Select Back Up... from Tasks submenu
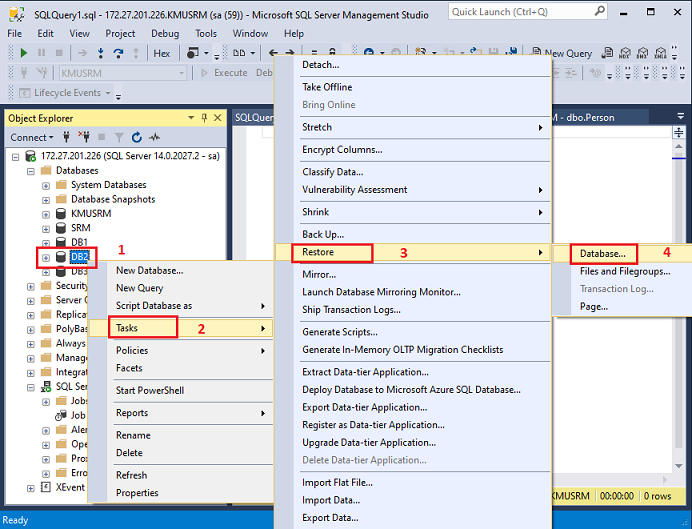Image resolution: width=692 pixels, height=529 pixels. click(x=323, y=234)
